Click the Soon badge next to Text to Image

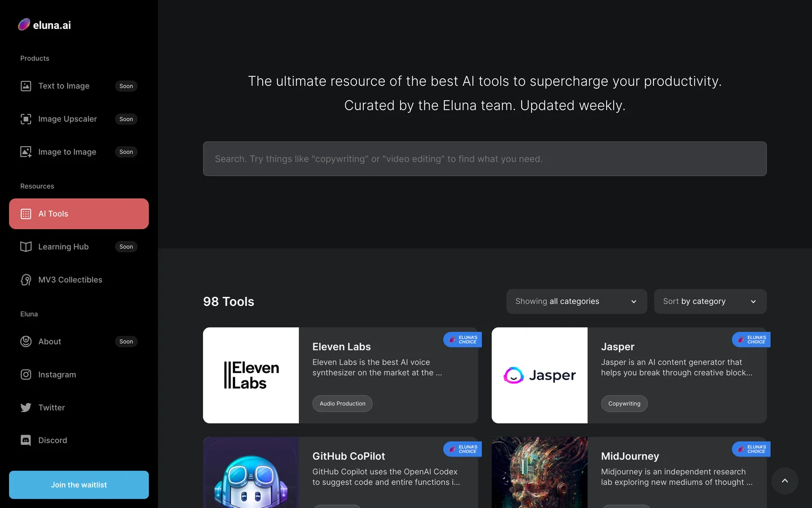coord(126,86)
